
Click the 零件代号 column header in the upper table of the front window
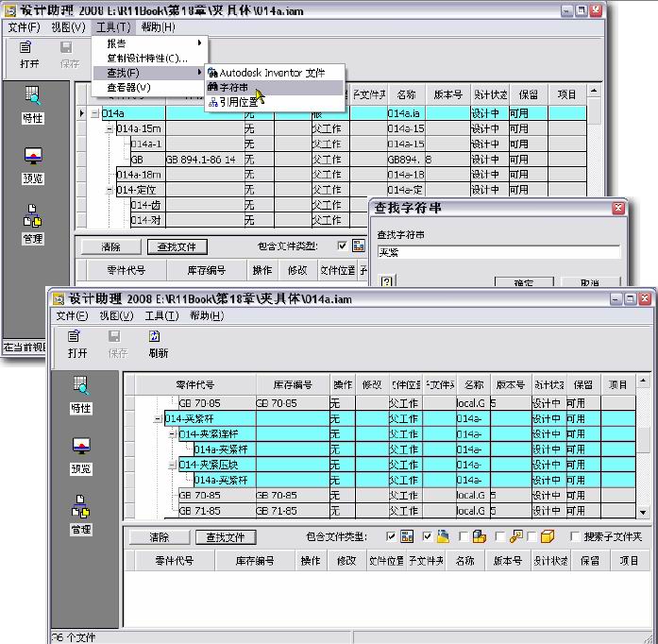point(195,384)
